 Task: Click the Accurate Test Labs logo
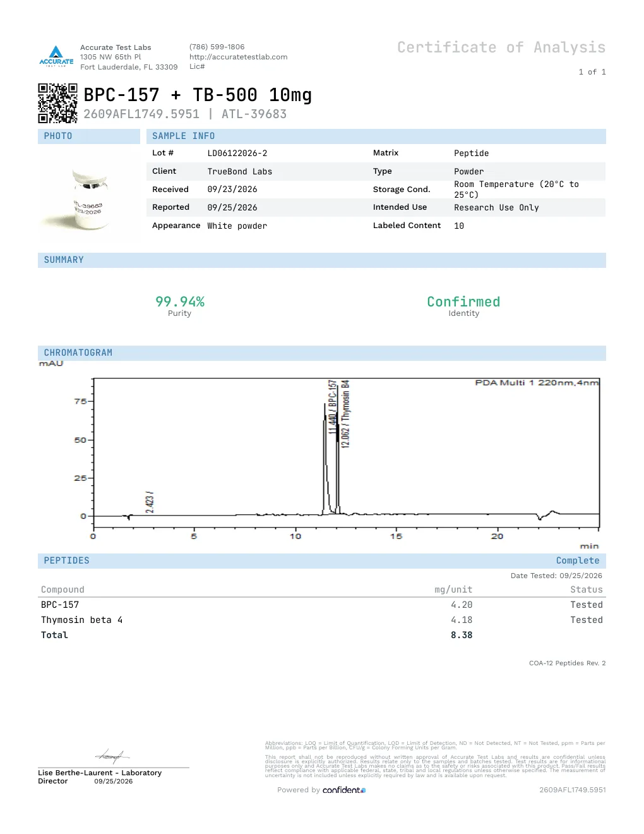point(56,56)
